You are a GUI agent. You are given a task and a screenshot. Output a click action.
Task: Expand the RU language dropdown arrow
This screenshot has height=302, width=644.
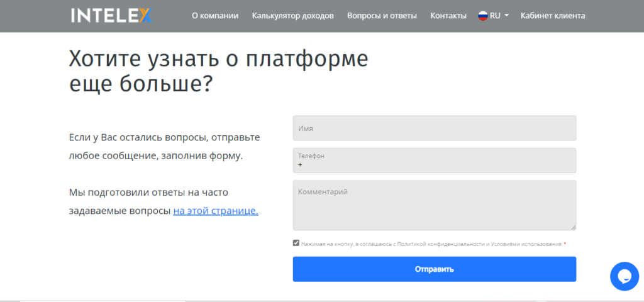click(506, 16)
